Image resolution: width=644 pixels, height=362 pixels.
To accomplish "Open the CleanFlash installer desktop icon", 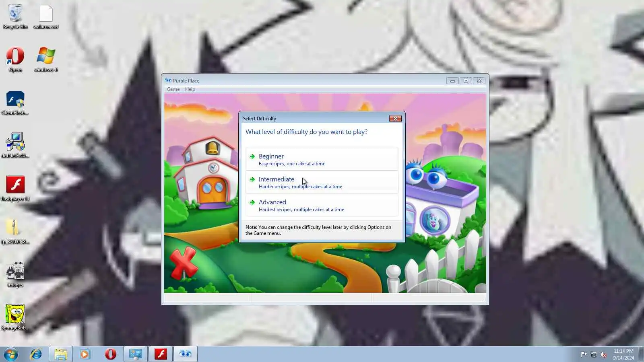I will click(x=15, y=103).
